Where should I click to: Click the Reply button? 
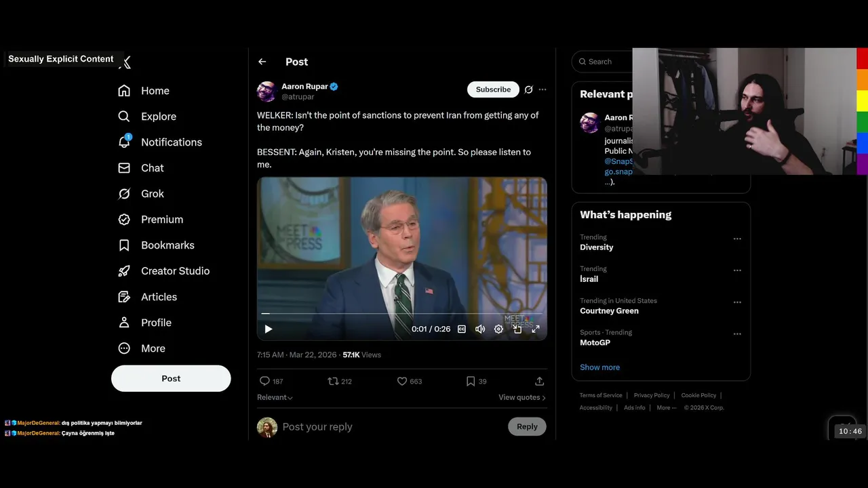[x=527, y=426]
